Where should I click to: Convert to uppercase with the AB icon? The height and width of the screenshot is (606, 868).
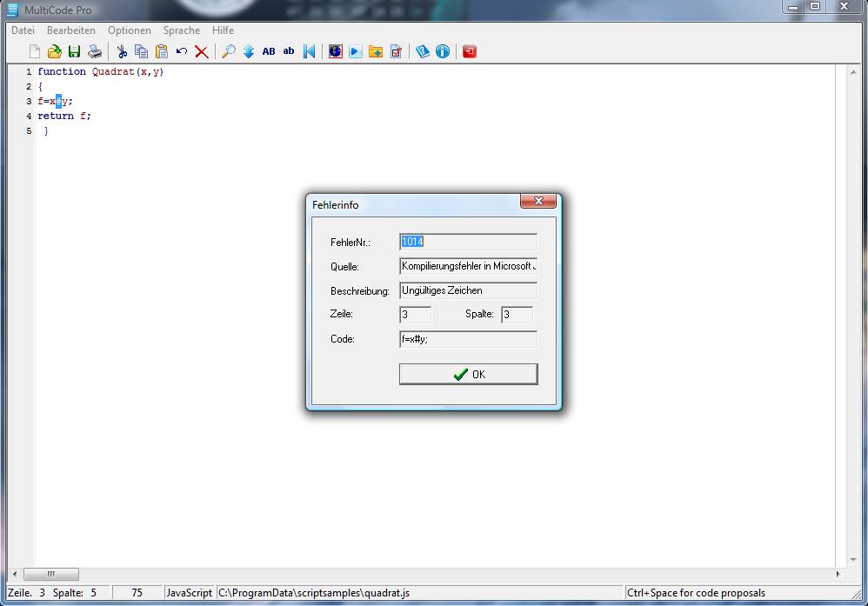(x=269, y=51)
